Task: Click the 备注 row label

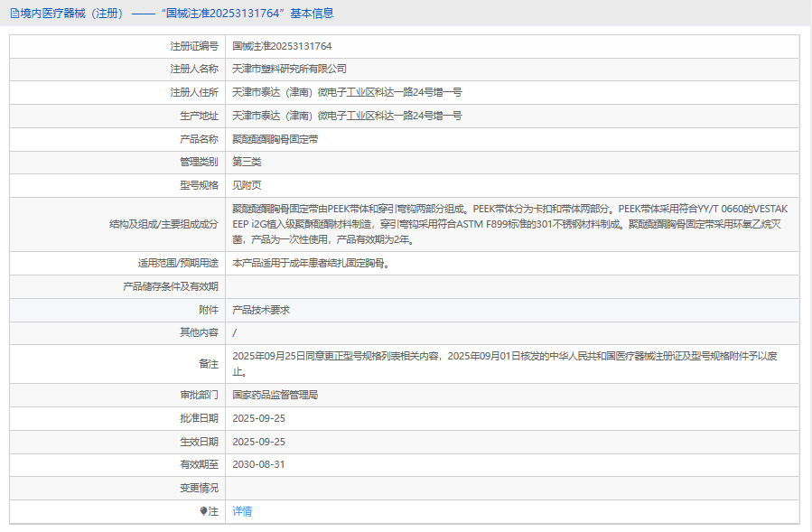Action: point(209,364)
